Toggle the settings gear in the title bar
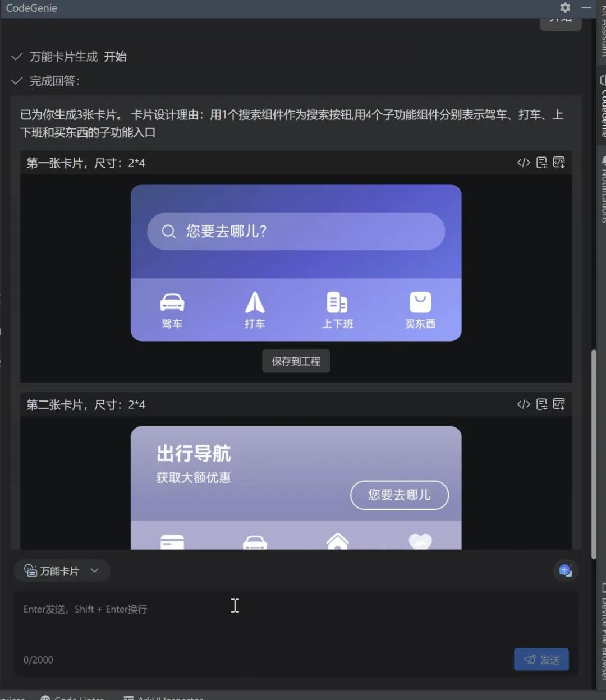 click(x=564, y=8)
